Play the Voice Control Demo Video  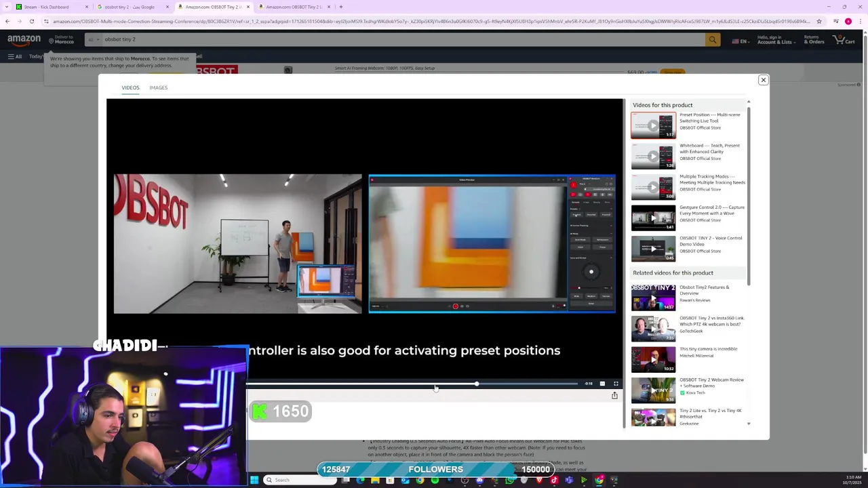[x=653, y=249]
